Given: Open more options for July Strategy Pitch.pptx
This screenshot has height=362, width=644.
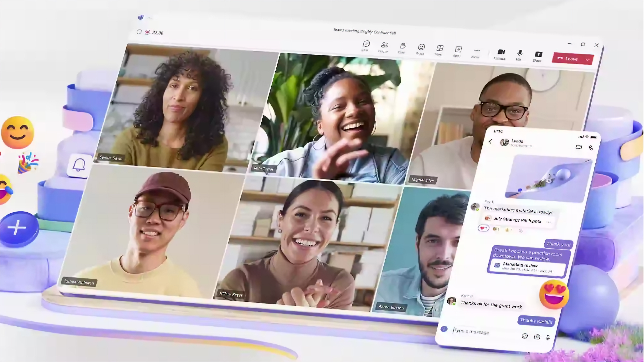Looking at the screenshot, I should 549,222.
